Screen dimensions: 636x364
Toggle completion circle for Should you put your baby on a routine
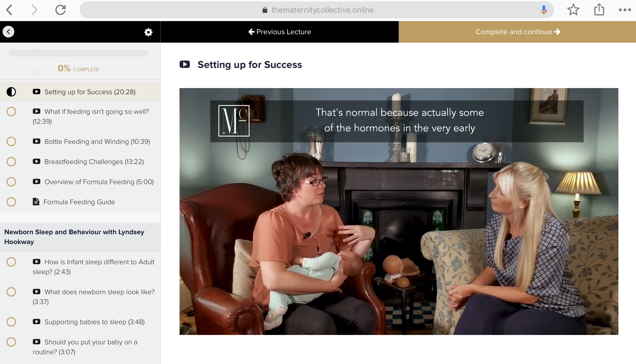(x=11, y=342)
